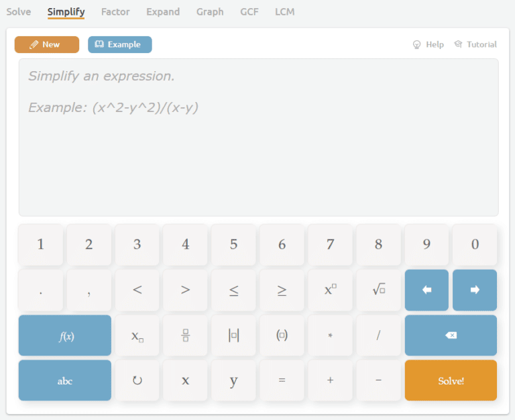
Task: Insert a subscript with the x-subscript key
Action: coord(137,335)
